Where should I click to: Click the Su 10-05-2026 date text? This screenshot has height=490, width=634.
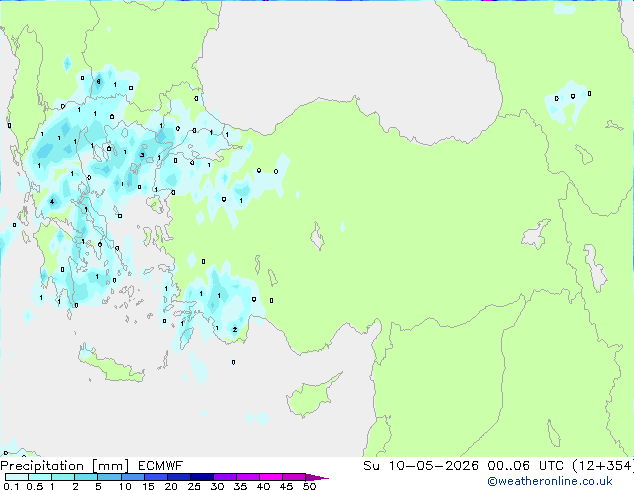click(394, 466)
